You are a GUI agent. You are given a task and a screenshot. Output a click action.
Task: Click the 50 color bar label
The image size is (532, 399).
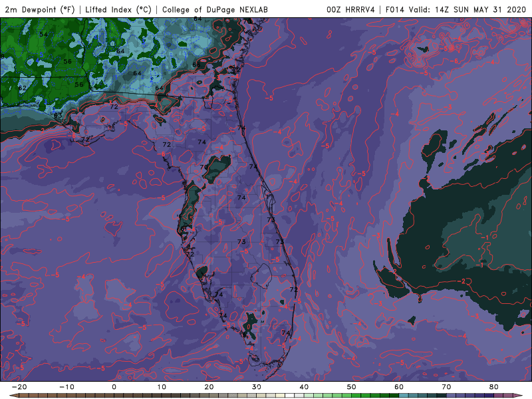click(x=352, y=387)
